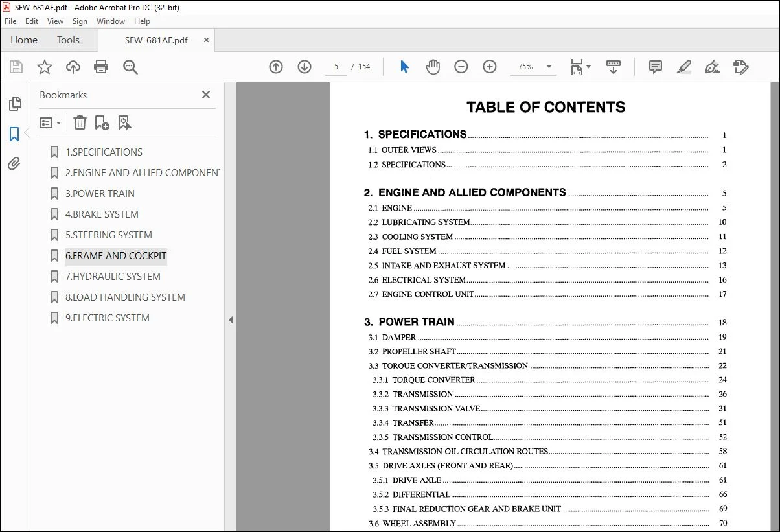Zoom out with the minus icon
This screenshot has height=532, width=780.
461,67
